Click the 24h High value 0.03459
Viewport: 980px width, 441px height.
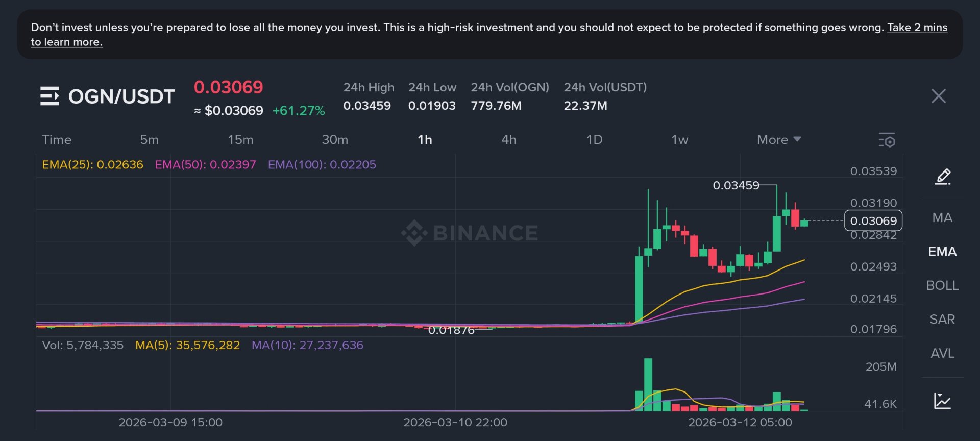[x=368, y=105]
